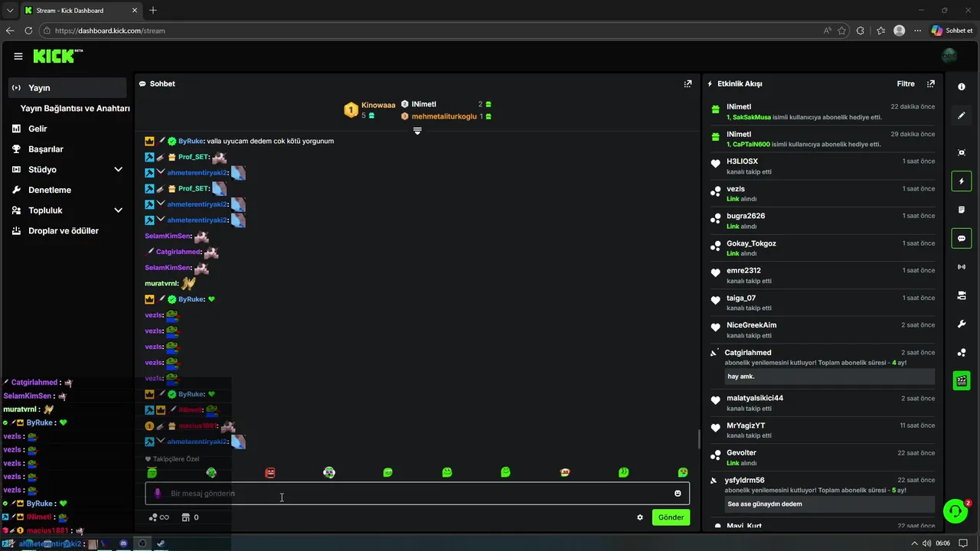Open the volume control in system tray
The width and height of the screenshot is (980, 551).
(927, 543)
